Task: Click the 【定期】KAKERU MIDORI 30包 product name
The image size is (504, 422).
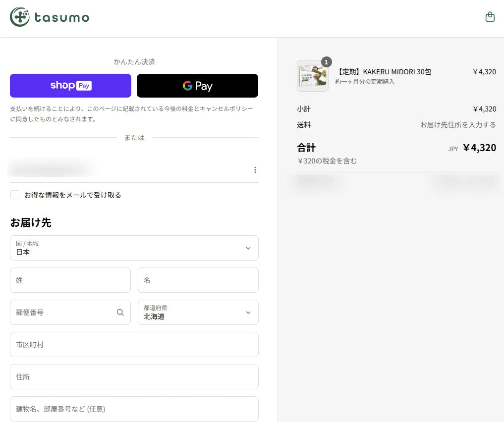Action: pyautogui.click(x=384, y=72)
